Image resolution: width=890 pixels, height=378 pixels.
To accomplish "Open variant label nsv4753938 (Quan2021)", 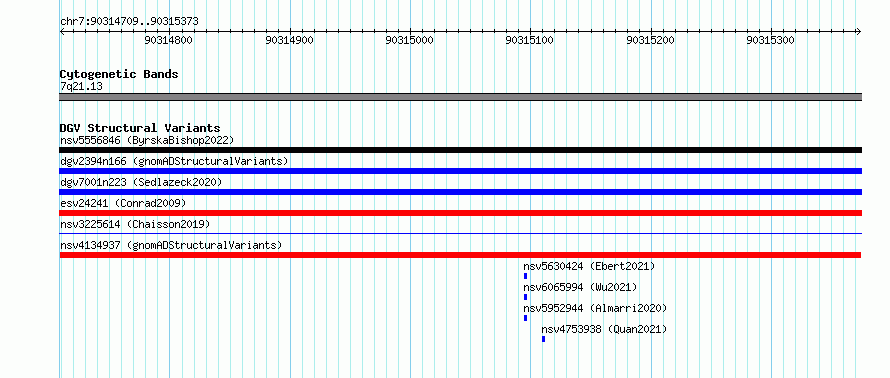I will tap(604, 329).
